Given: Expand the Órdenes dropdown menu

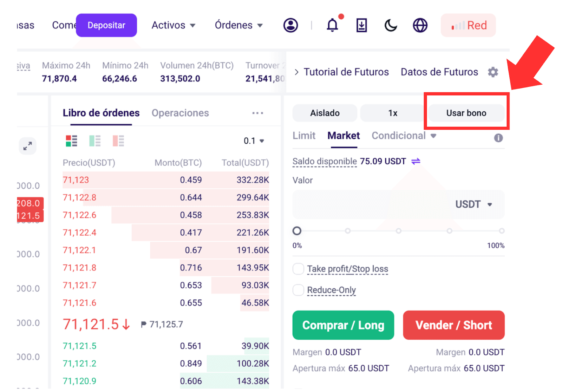Looking at the screenshot, I should click(x=239, y=25).
